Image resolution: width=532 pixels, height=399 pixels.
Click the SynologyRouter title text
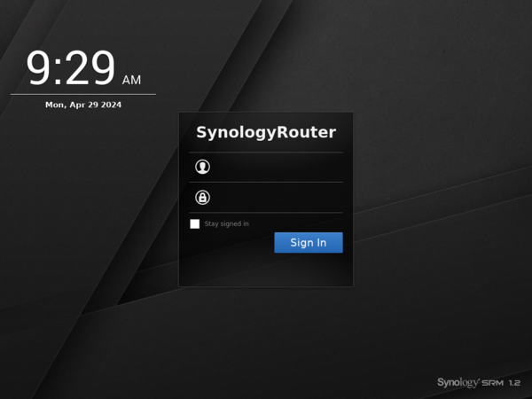click(x=266, y=132)
